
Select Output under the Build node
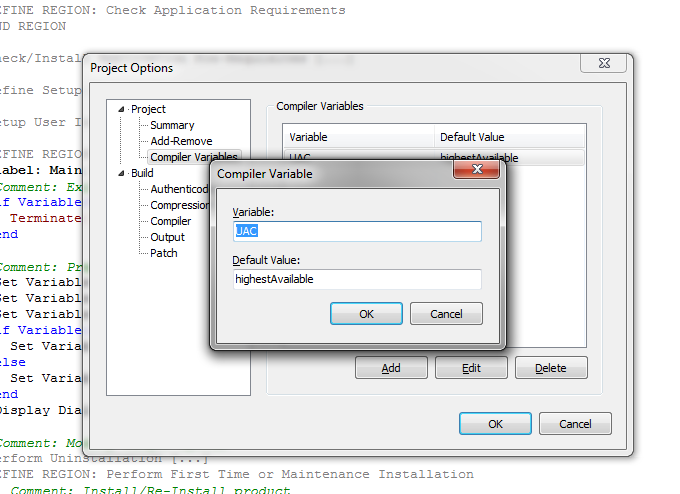pyautogui.click(x=167, y=237)
